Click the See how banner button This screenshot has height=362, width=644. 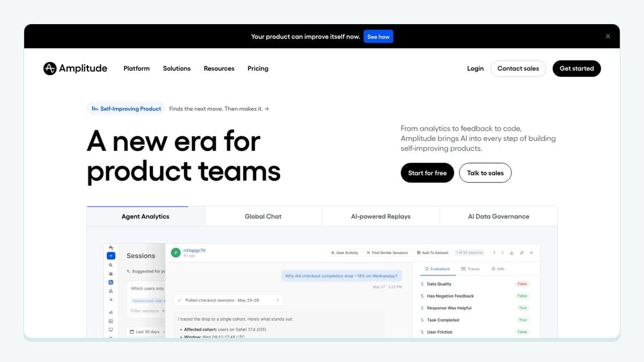(378, 36)
